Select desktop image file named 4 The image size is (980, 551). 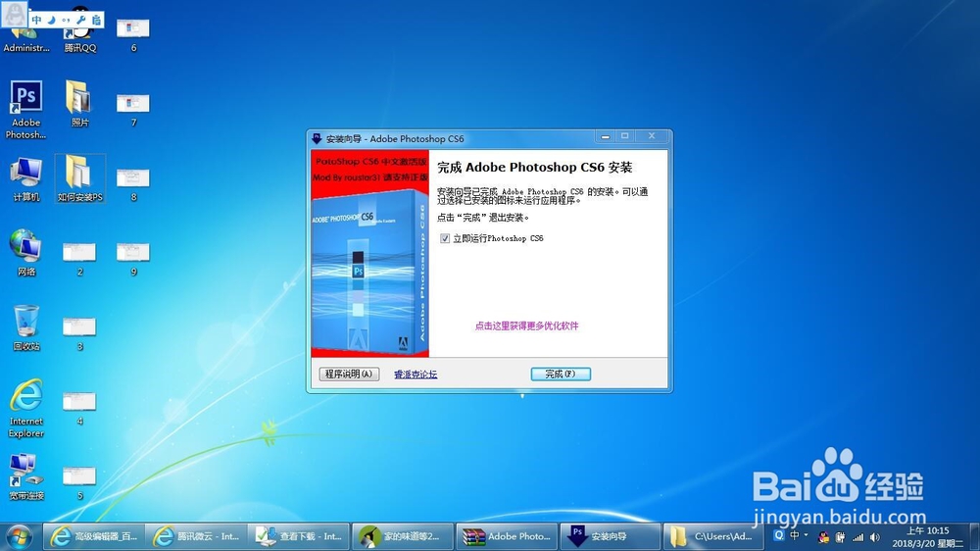coord(79,407)
